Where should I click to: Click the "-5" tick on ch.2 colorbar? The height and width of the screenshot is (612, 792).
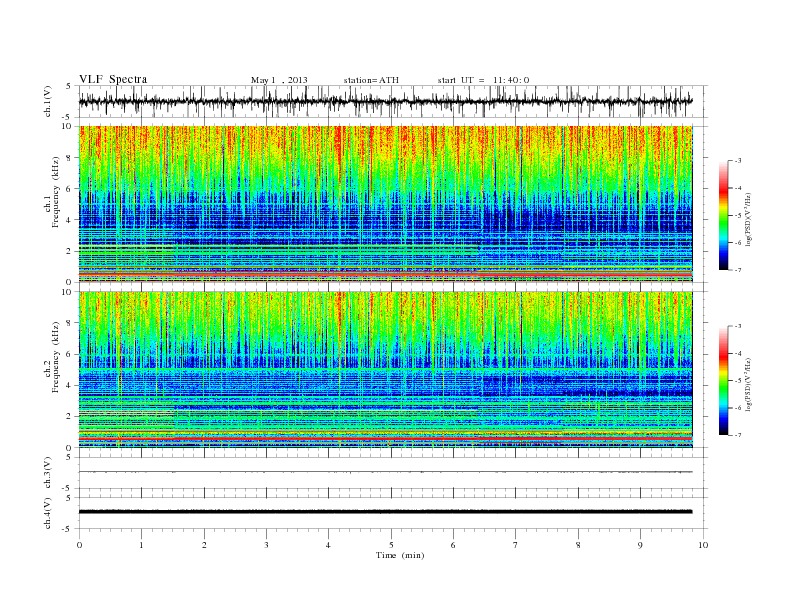click(738, 380)
